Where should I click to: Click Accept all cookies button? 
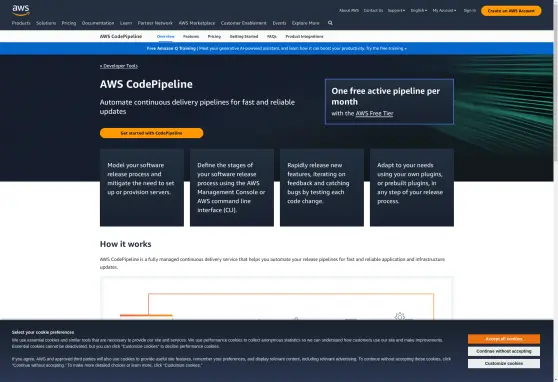[504, 339]
